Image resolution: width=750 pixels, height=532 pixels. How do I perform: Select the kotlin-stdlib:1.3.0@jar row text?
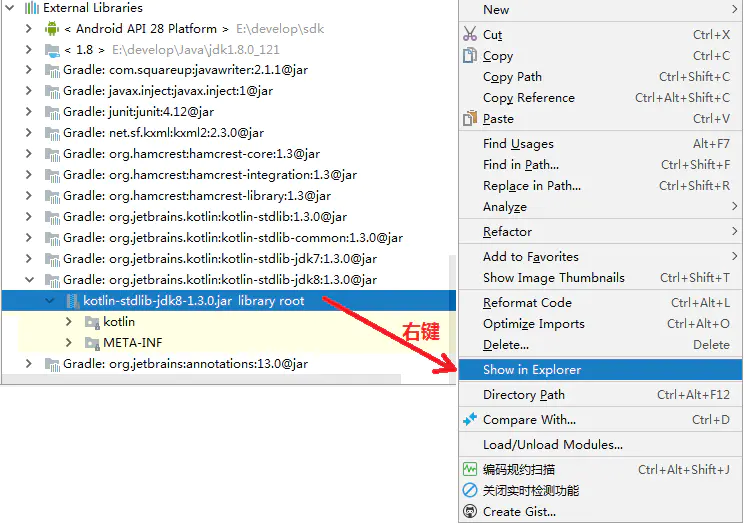(x=205, y=217)
